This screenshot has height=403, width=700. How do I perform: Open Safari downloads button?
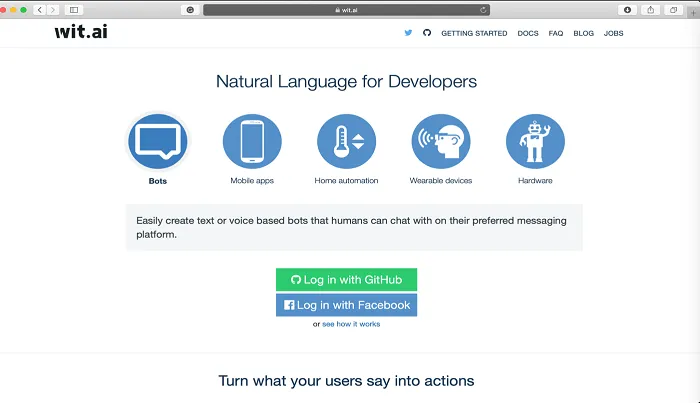point(627,10)
